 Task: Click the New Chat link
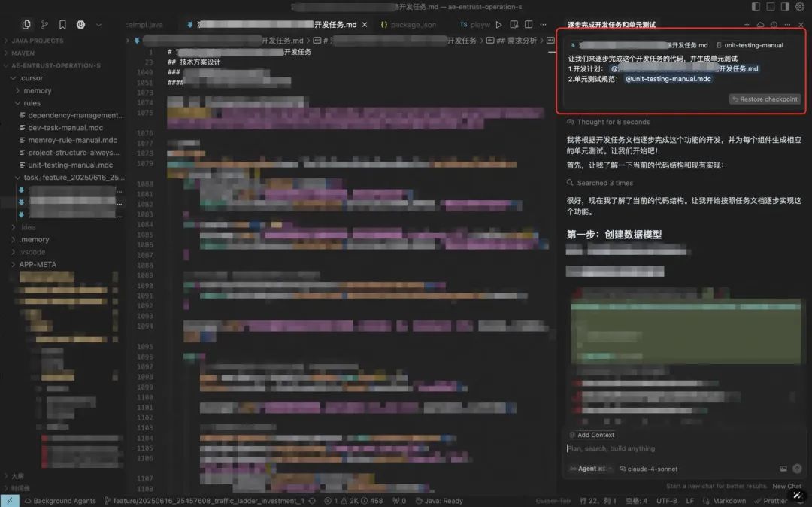786,486
